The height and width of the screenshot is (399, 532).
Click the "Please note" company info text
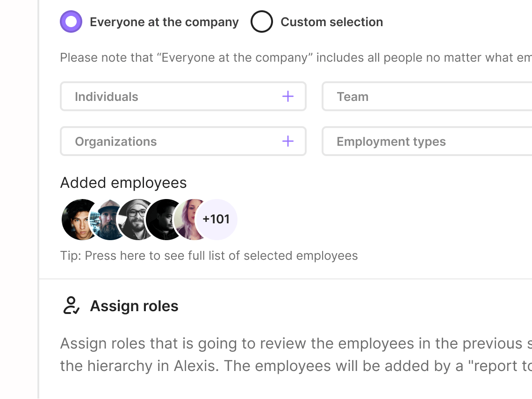295,58
